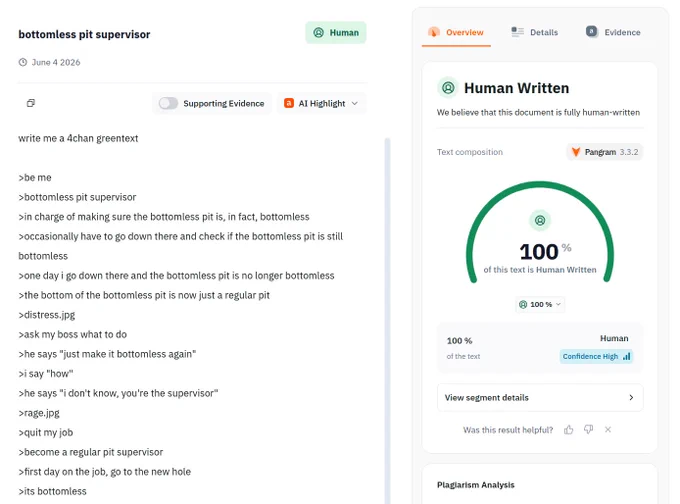Click the 'Text composition' label

(470, 152)
